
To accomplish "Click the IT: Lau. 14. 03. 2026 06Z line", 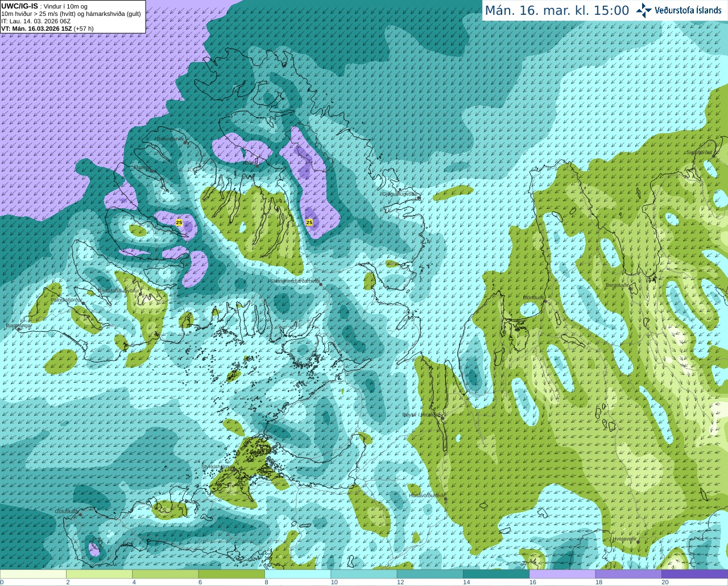I will point(36,21).
